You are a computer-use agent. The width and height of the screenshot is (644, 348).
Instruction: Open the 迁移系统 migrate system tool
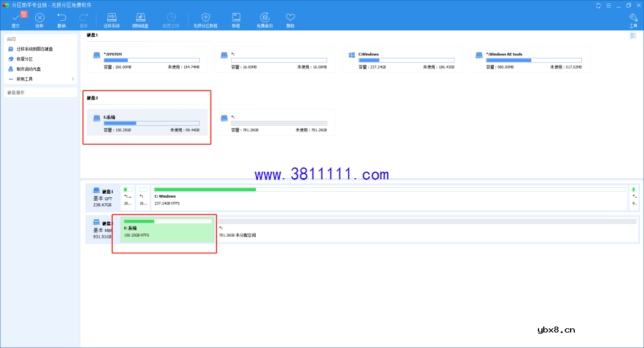pos(112,20)
